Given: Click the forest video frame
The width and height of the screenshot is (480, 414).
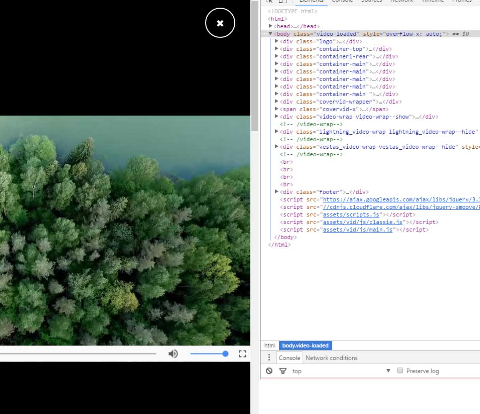Looking at the screenshot, I should 125,230.
